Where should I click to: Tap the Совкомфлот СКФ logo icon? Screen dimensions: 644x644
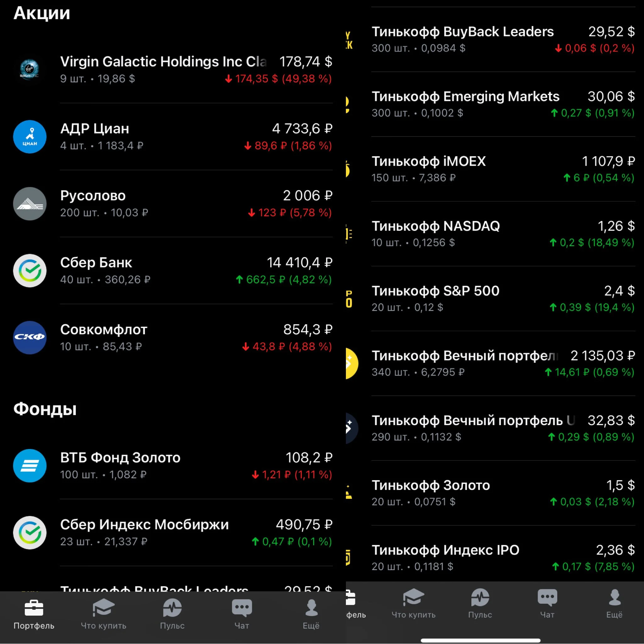(30, 338)
